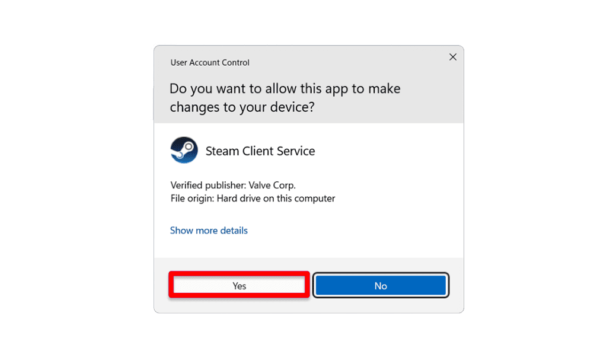
Task: Click the words 'changes to your device?'
Action: (x=242, y=107)
